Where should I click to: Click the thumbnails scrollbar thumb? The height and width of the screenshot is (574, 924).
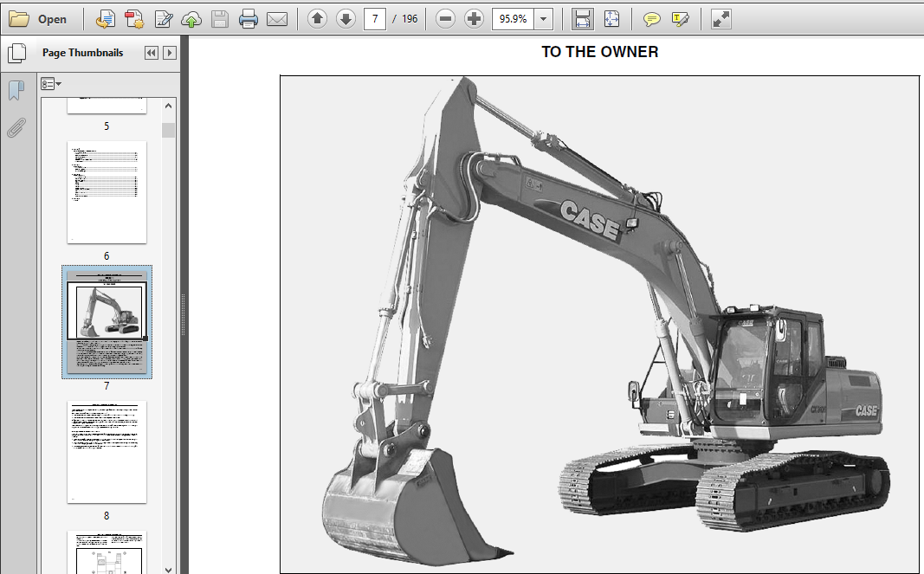[169, 130]
